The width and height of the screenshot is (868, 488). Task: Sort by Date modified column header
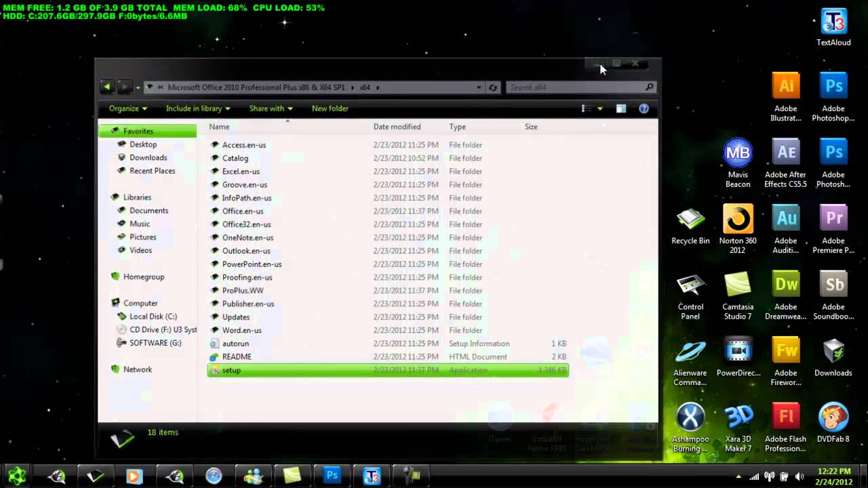397,127
